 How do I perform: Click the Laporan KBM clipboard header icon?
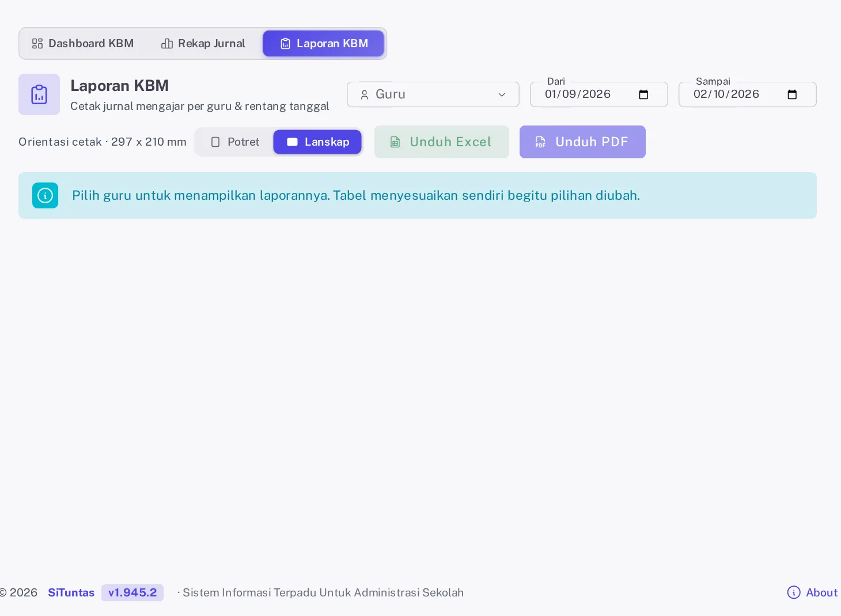pos(39,94)
